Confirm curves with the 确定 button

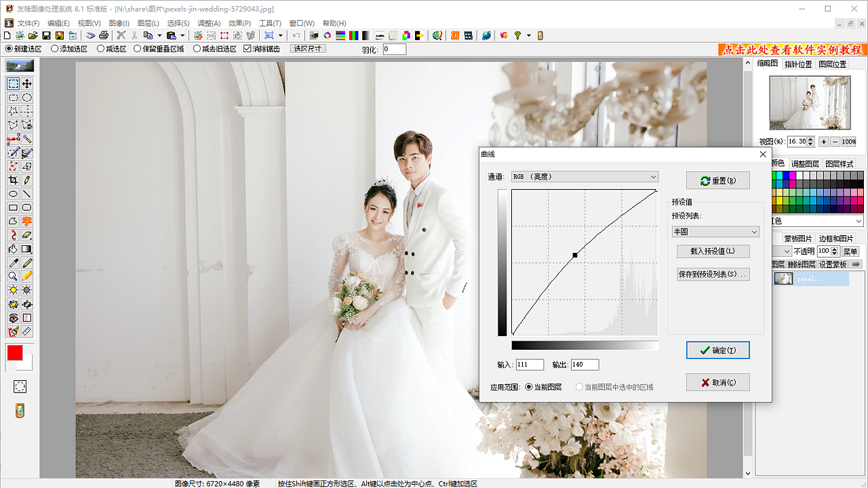717,350
